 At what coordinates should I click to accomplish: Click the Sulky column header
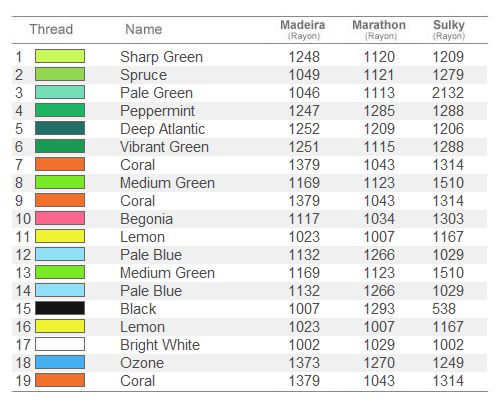(449, 29)
